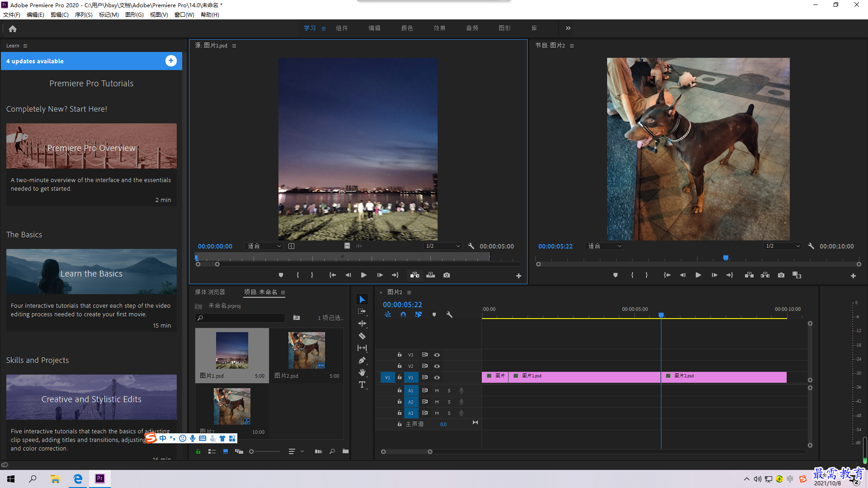Click Export Frame camera in Program monitor
Screen dimensions: 868x488
coord(781,275)
